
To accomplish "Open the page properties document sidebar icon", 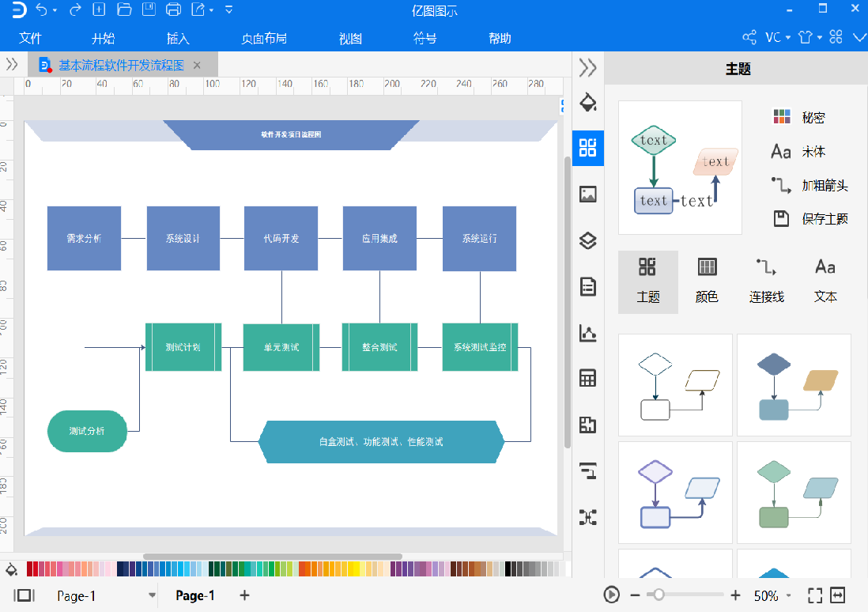I will [x=588, y=287].
